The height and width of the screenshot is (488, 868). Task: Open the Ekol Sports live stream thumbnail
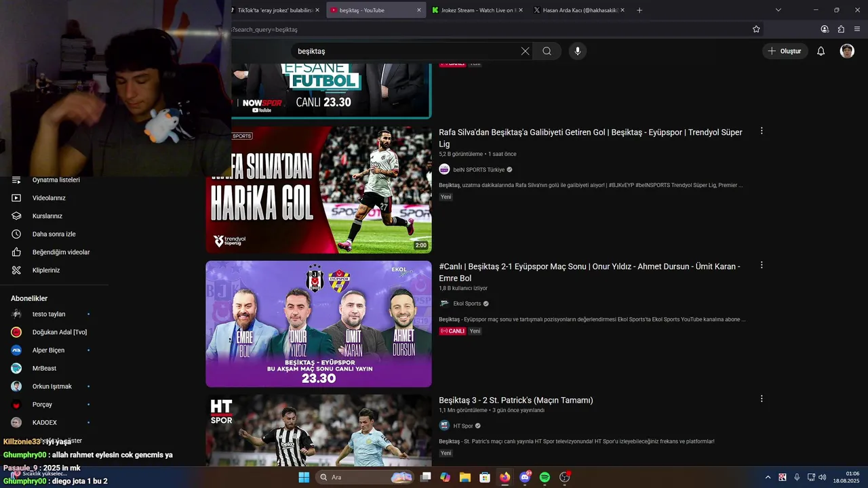319,324
